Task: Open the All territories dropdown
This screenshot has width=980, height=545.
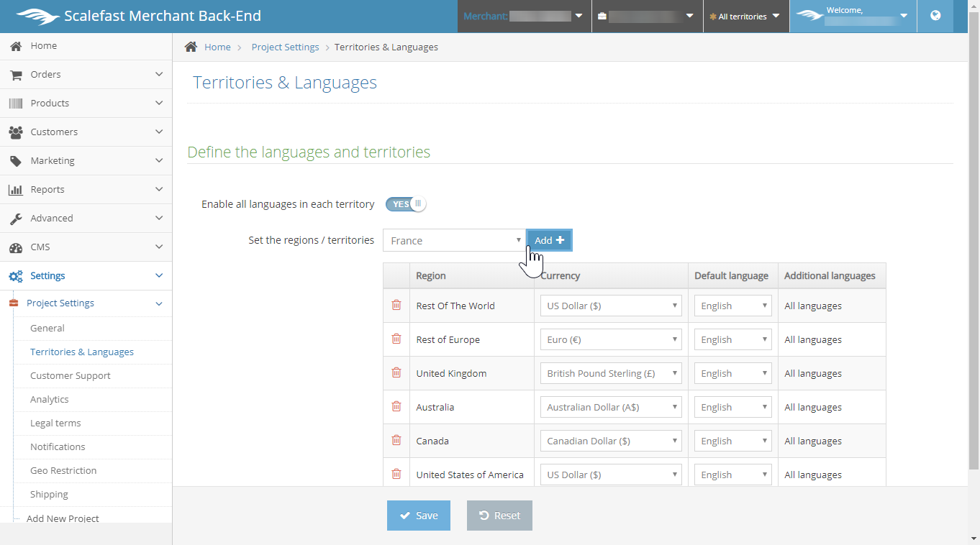Action: click(745, 17)
